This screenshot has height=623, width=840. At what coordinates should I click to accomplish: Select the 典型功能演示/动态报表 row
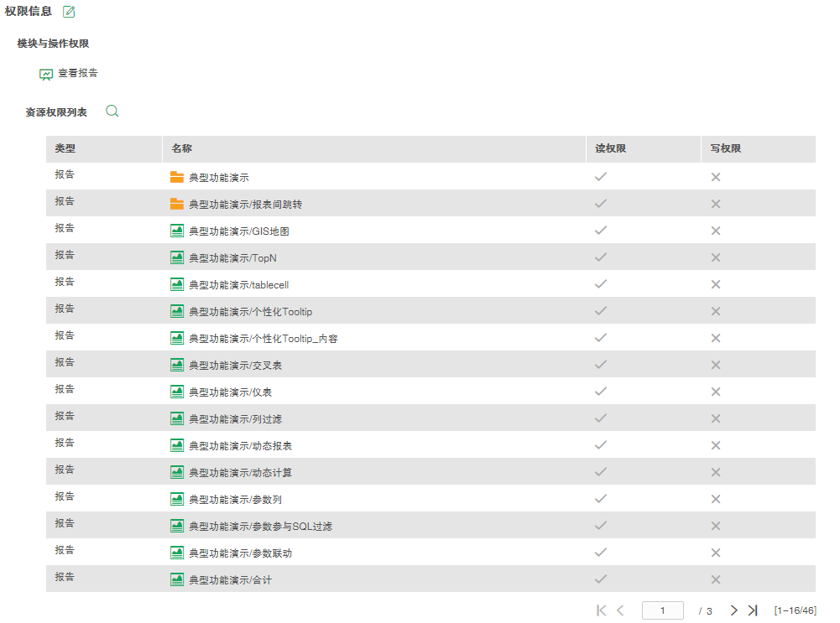240,446
